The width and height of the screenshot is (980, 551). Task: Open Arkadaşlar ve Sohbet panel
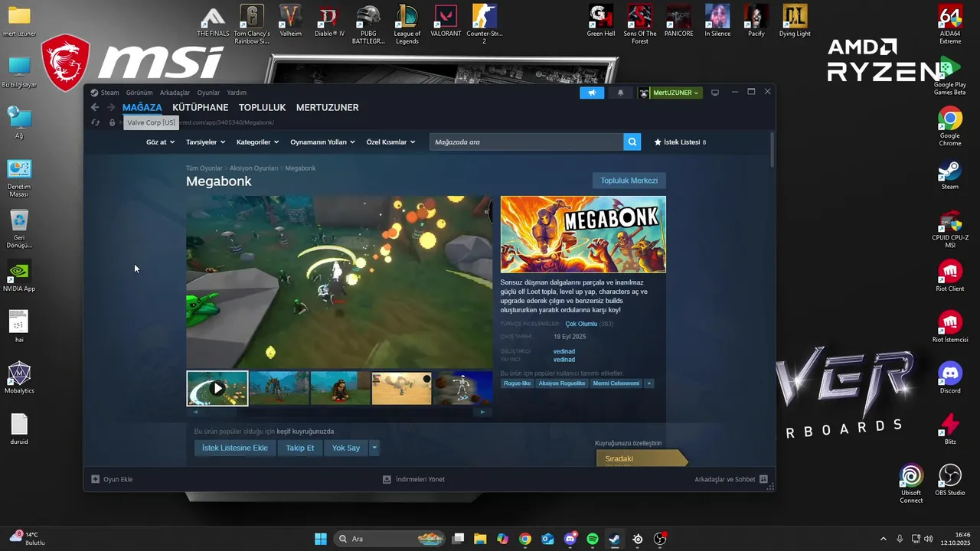pyautogui.click(x=730, y=479)
